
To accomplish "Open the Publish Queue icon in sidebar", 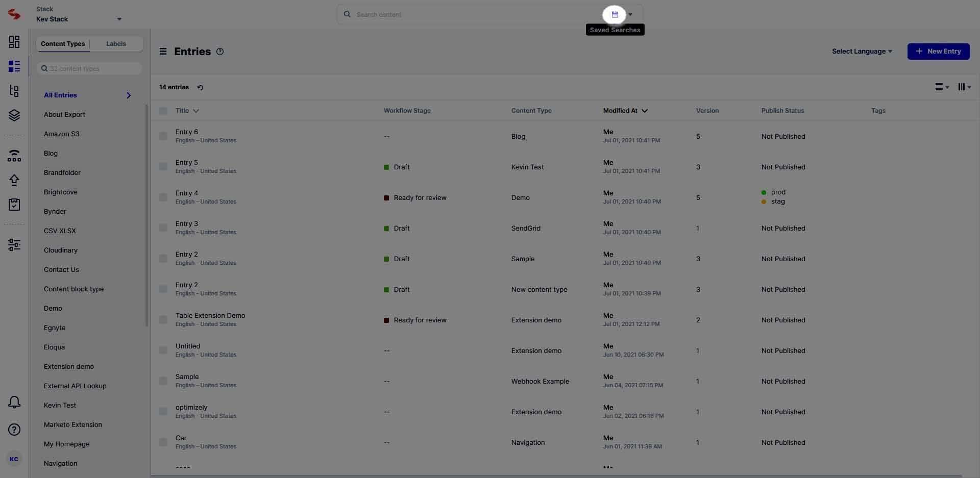I will point(14,156).
